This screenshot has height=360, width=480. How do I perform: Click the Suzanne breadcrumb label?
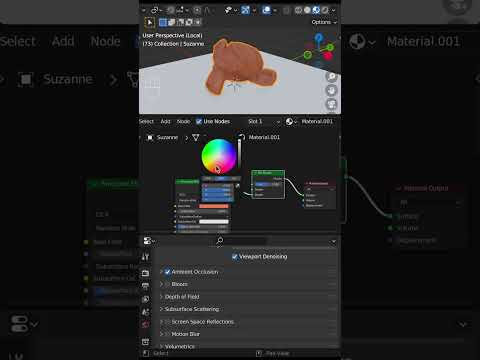click(x=167, y=137)
